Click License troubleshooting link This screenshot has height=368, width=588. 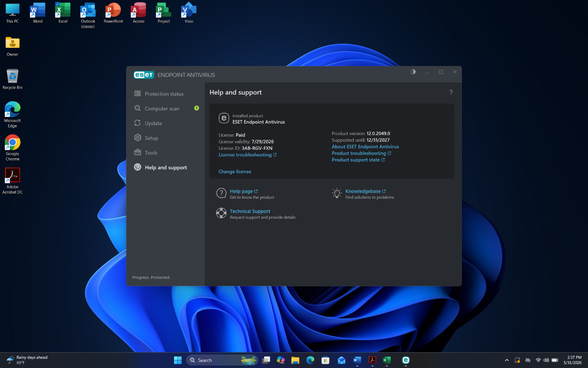tap(247, 155)
